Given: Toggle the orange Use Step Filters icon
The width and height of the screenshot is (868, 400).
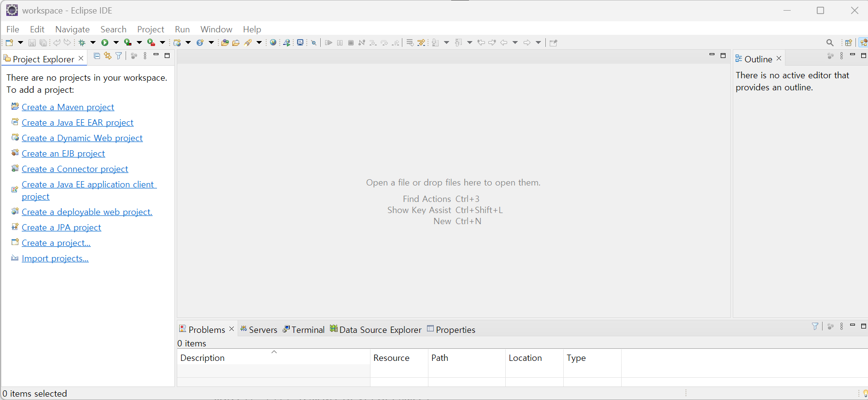Looking at the screenshot, I should (421, 43).
